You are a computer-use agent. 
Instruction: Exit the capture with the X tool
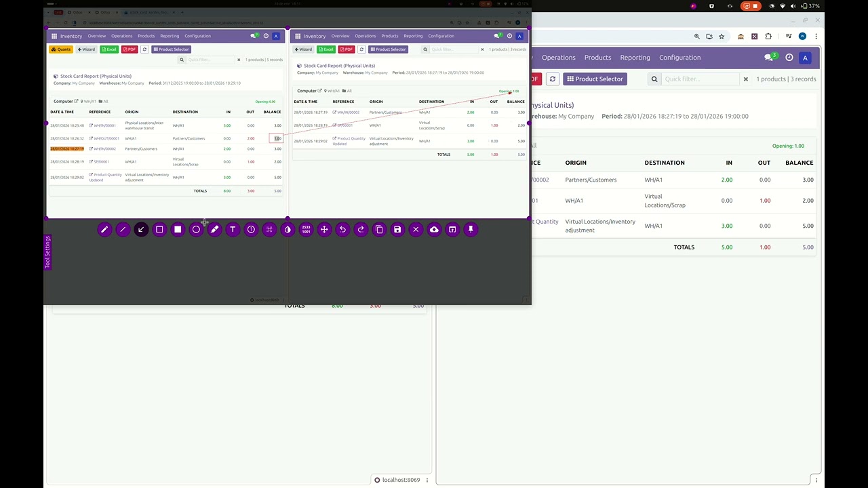[x=416, y=230]
